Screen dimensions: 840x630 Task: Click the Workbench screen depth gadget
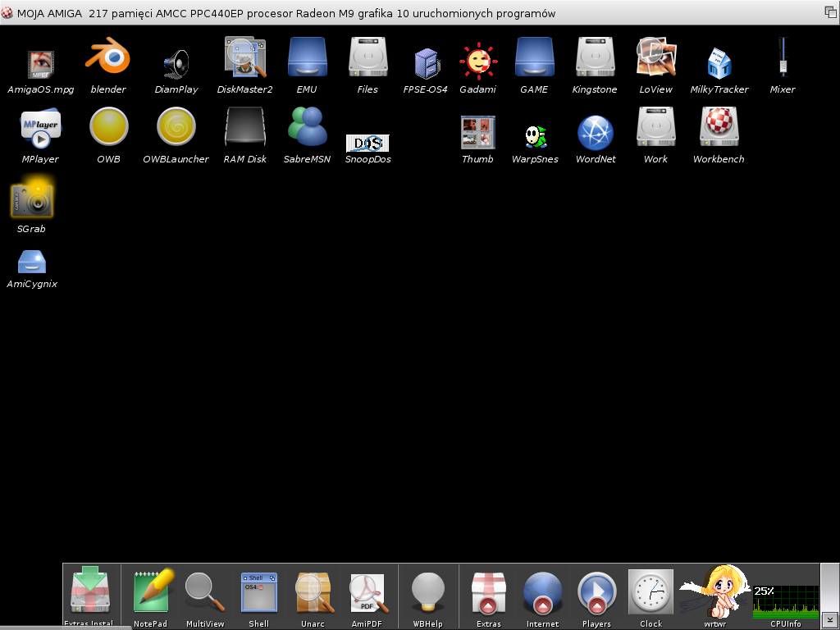[x=831, y=11]
